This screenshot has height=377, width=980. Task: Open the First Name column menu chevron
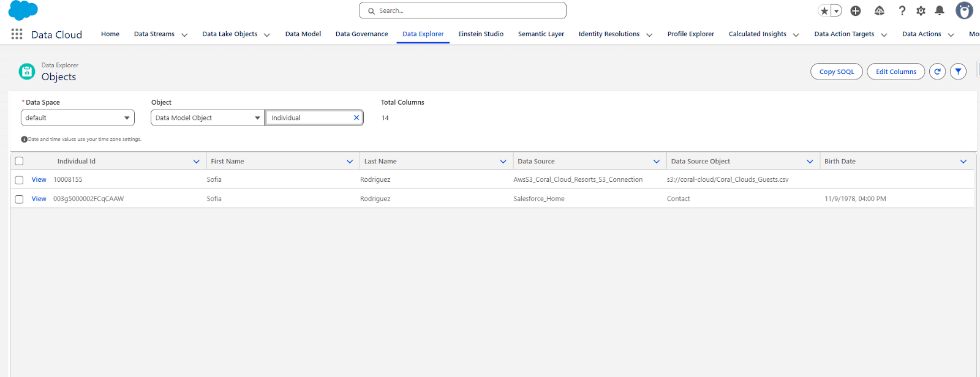(x=350, y=162)
